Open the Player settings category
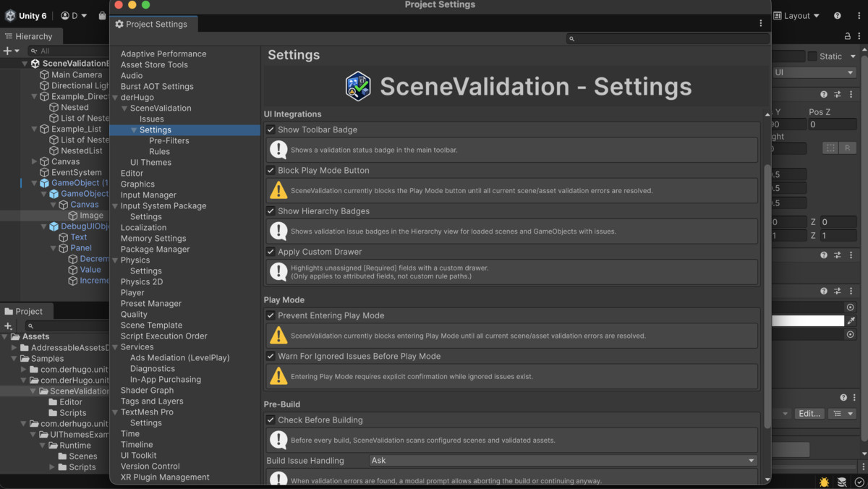 coord(132,292)
